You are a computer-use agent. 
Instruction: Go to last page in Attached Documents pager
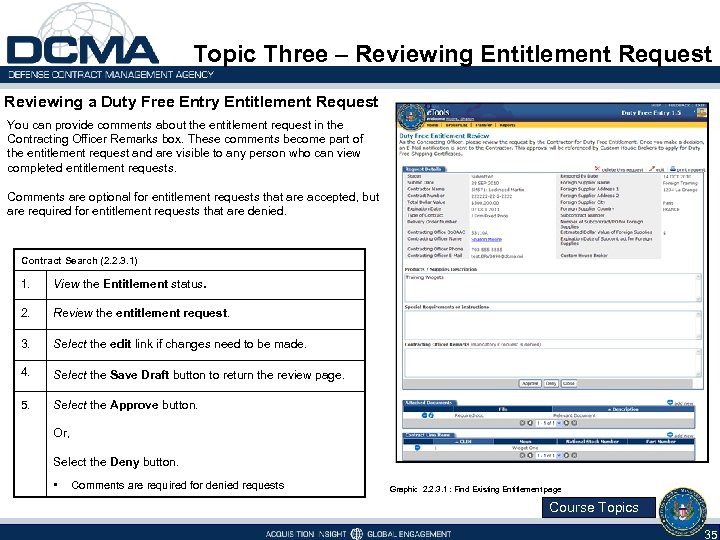(574, 423)
